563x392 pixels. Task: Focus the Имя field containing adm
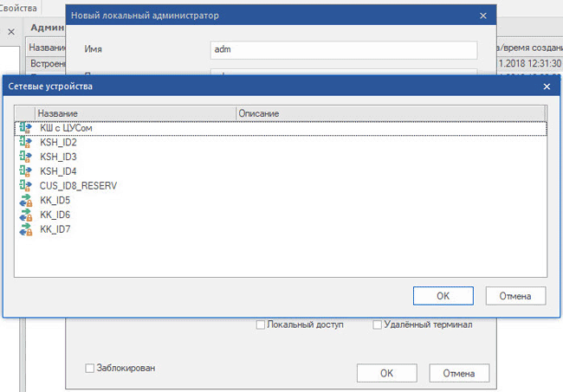(x=344, y=50)
